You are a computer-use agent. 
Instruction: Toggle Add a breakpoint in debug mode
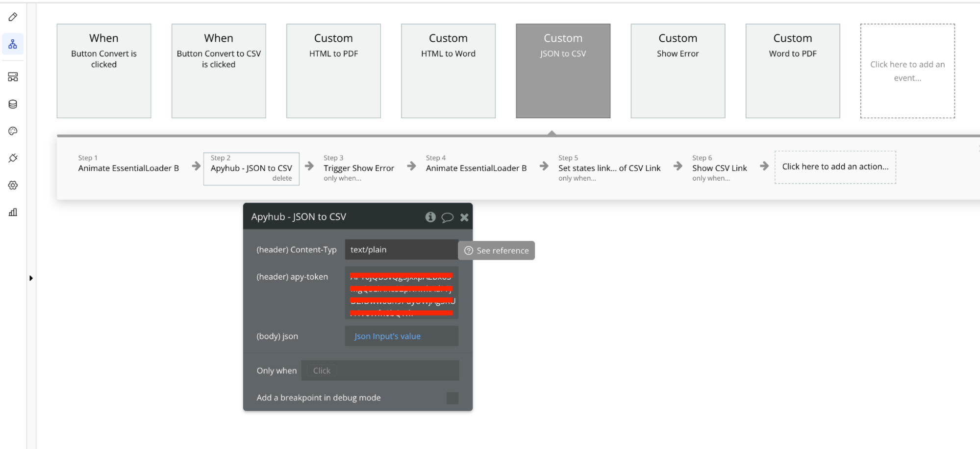click(x=452, y=398)
